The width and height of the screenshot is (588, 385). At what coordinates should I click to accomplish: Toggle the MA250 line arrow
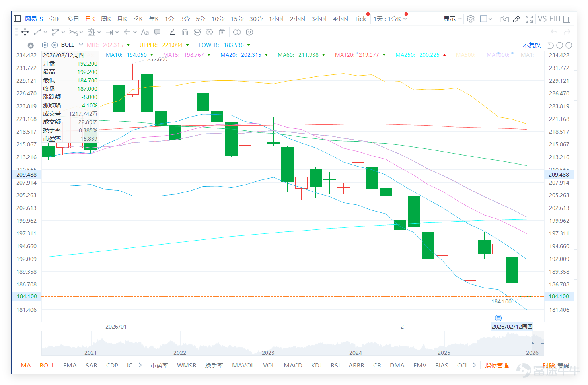[444, 55]
